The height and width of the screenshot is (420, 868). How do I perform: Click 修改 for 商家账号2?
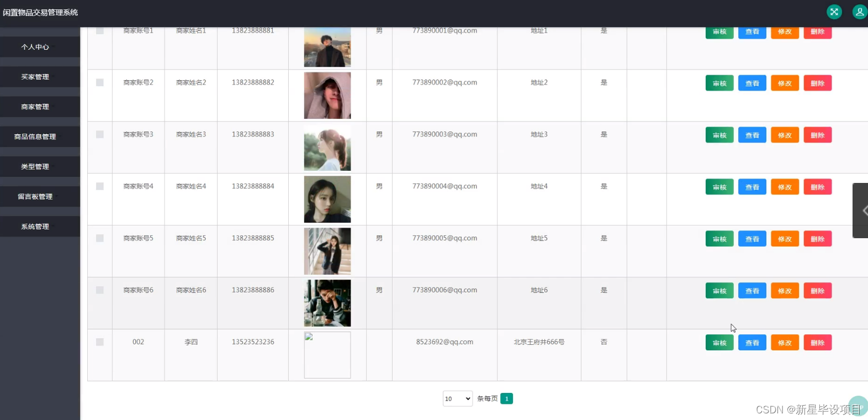click(x=785, y=83)
